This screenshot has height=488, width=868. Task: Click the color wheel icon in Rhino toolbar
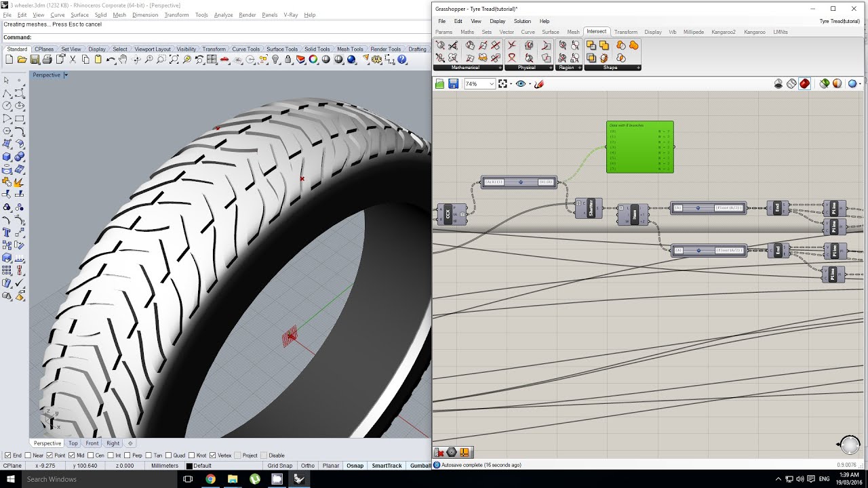click(313, 60)
